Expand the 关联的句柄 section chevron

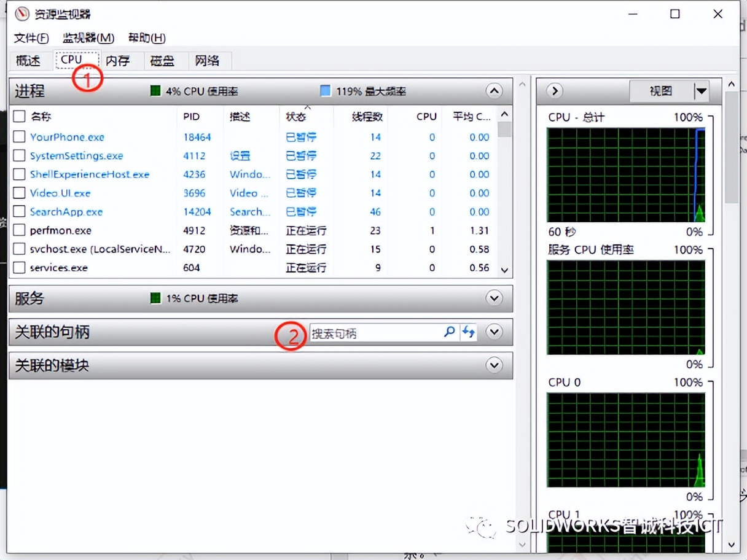(x=494, y=332)
